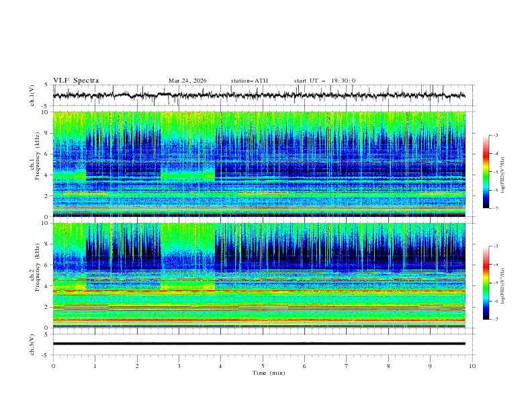Image resolution: width=532 pixels, height=411 pixels.
Task: Click the "-5" label on upper colorbar
Action: (495, 172)
